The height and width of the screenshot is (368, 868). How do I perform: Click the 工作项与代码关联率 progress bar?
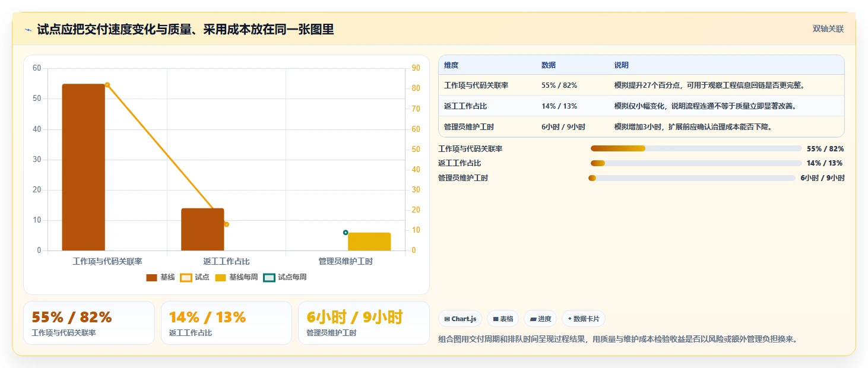tap(696, 148)
